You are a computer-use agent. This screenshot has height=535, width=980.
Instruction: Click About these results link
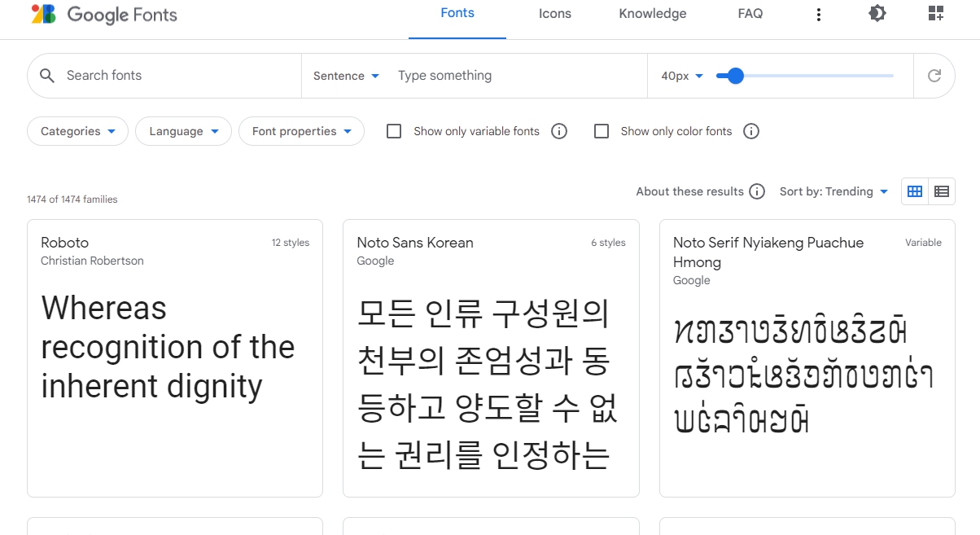coord(690,191)
